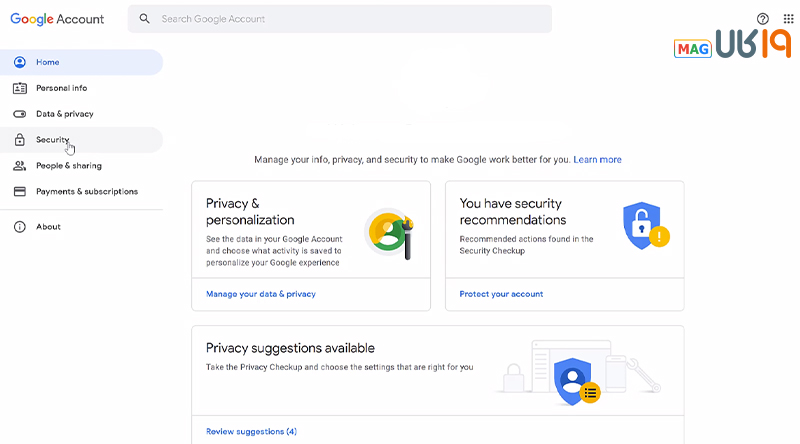
Task: Click the People & sharing icon
Action: pos(20,166)
